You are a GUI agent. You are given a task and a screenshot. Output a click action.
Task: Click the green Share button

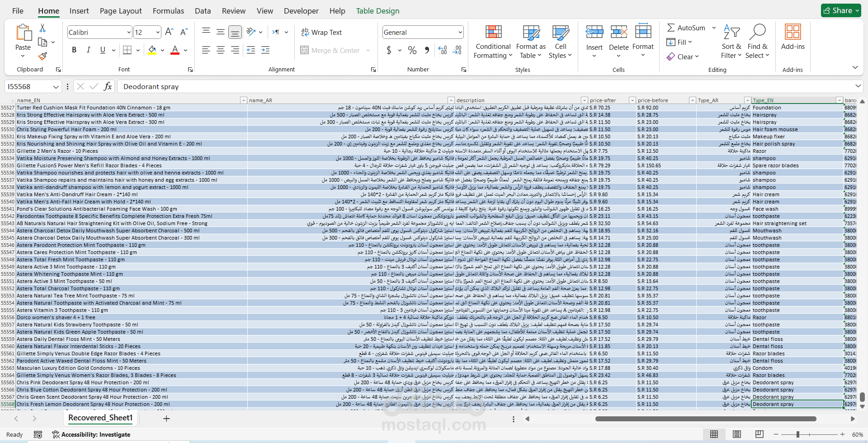point(842,10)
